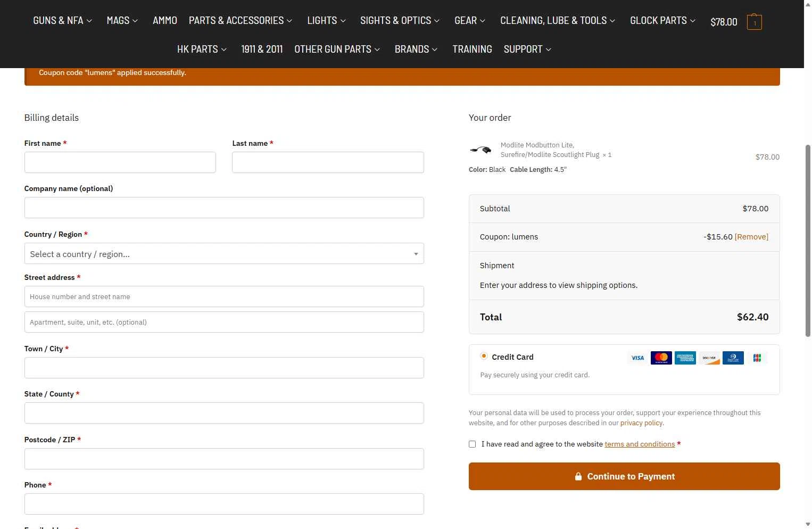Image resolution: width=812 pixels, height=529 pixels.
Task: Focus the State / County field
Action: point(224,413)
